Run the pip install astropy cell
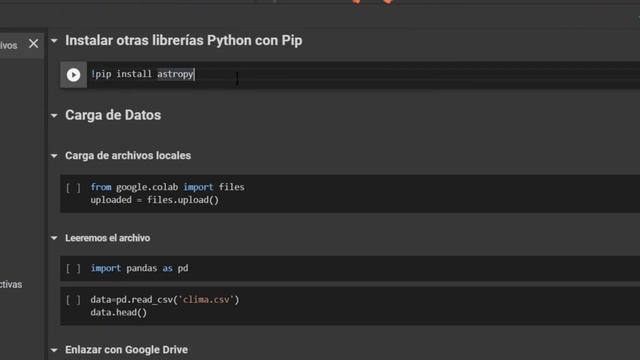Screen dimensions: 640x360 [x=73, y=75]
